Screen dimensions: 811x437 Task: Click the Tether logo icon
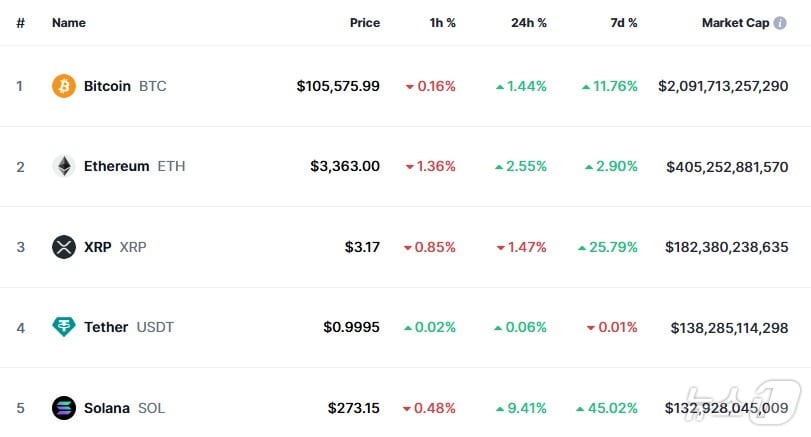click(x=64, y=327)
